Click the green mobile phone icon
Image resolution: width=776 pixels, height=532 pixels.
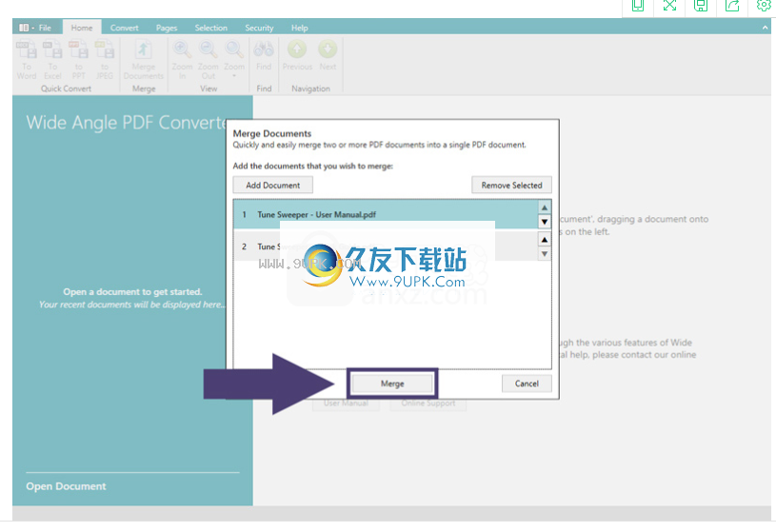coord(638,6)
